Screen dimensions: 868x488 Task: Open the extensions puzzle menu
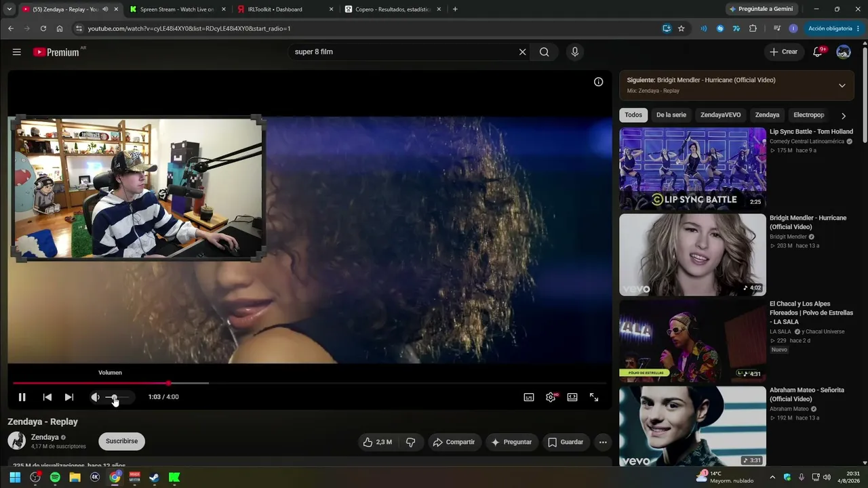click(753, 28)
